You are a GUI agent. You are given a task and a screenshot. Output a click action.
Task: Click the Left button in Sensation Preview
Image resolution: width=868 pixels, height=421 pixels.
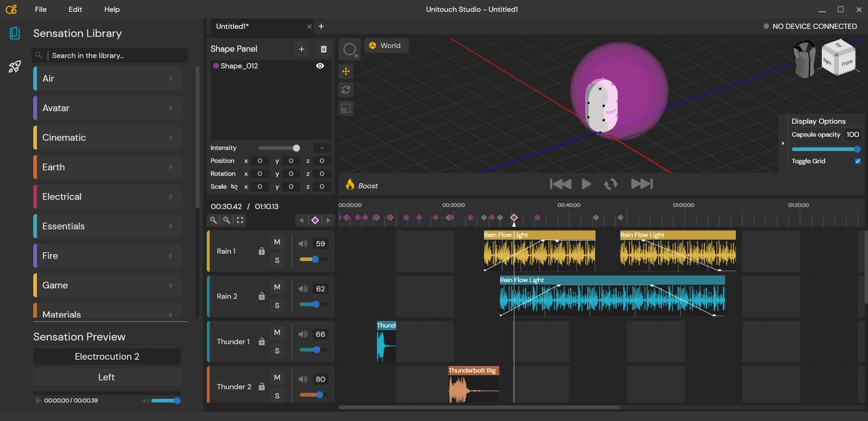pyautogui.click(x=107, y=377)
